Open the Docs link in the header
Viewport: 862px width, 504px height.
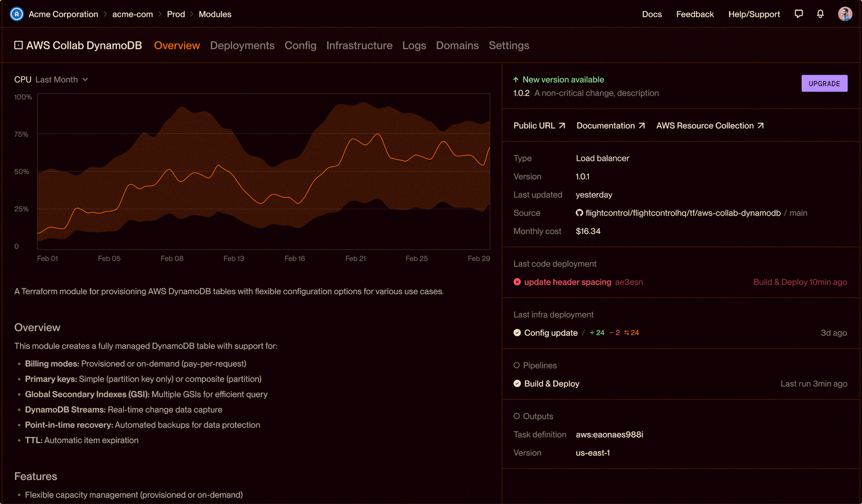(652, 14)
